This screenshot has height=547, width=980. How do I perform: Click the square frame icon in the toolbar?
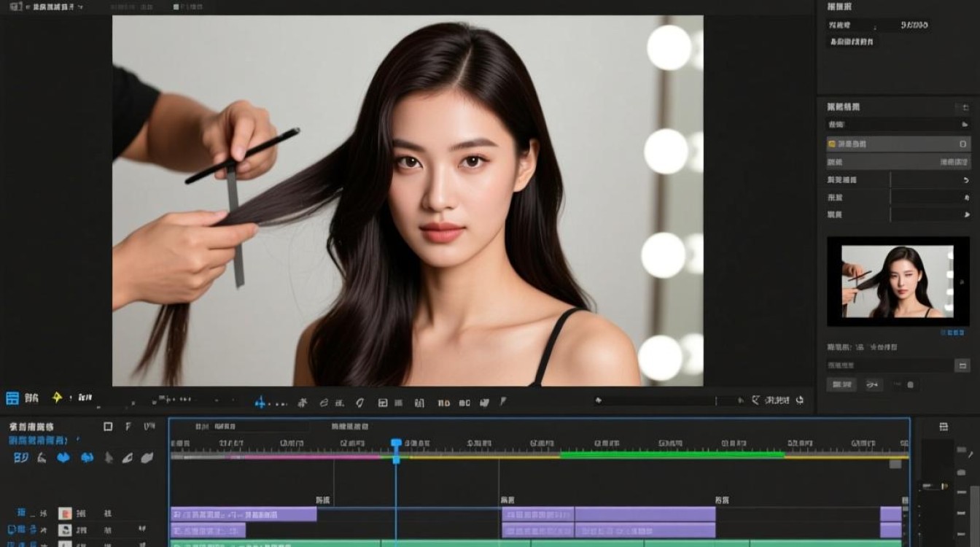(383, 403)
